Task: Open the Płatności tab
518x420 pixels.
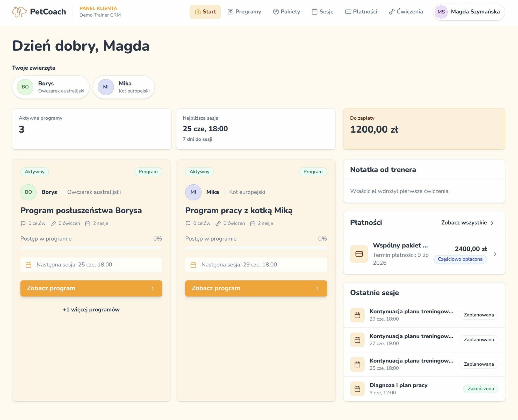Action: 361,12
